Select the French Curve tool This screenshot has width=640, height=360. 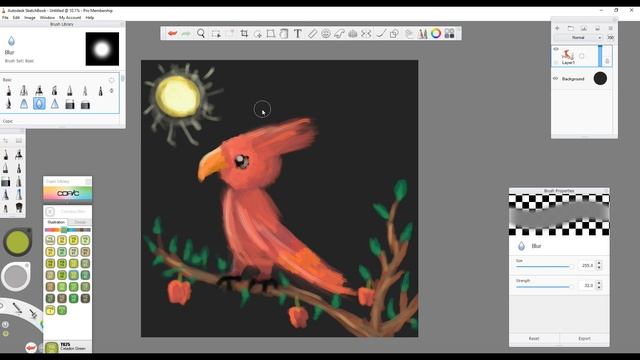(x=339, y=33)
